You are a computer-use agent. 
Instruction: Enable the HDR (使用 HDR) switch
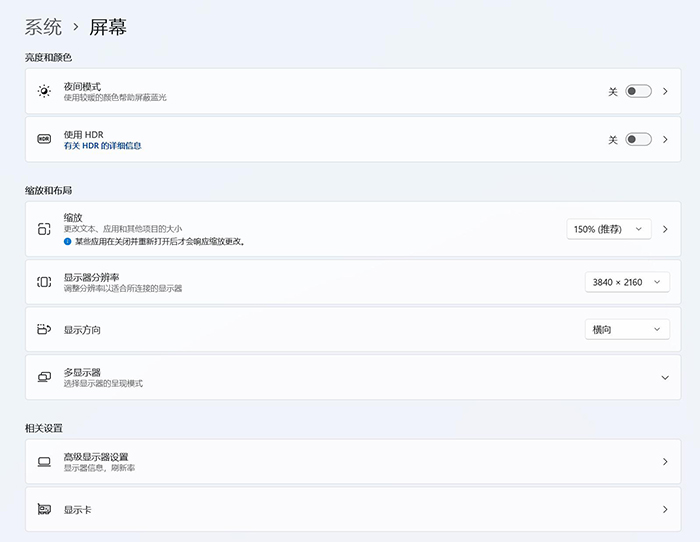pos(638,140)
